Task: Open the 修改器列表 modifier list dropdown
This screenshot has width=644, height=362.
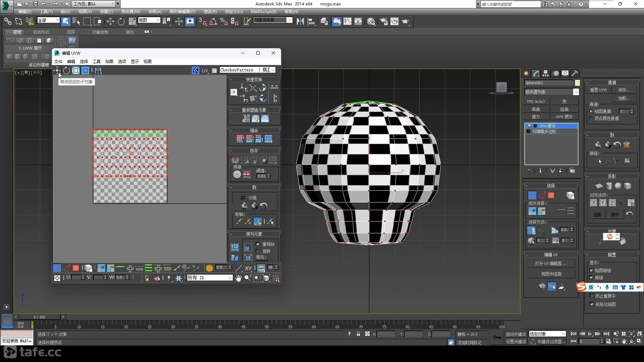Action: (x=552, y=92)
